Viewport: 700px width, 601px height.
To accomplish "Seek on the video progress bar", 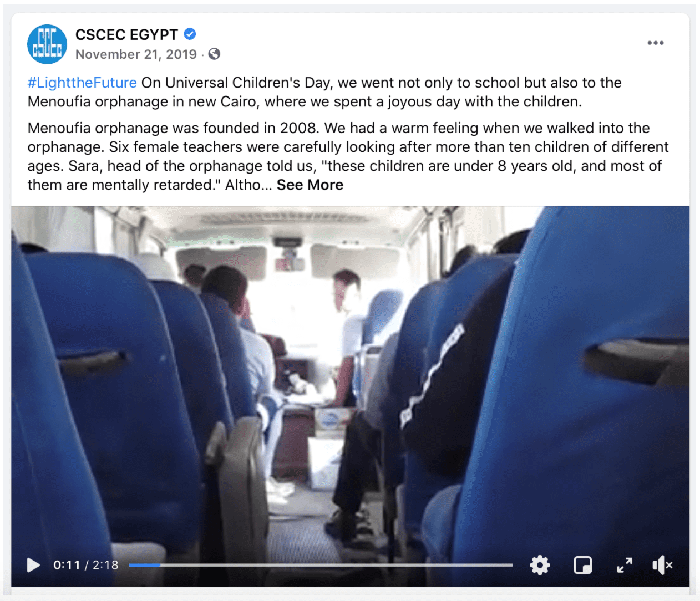I will (x=321, y=565).
